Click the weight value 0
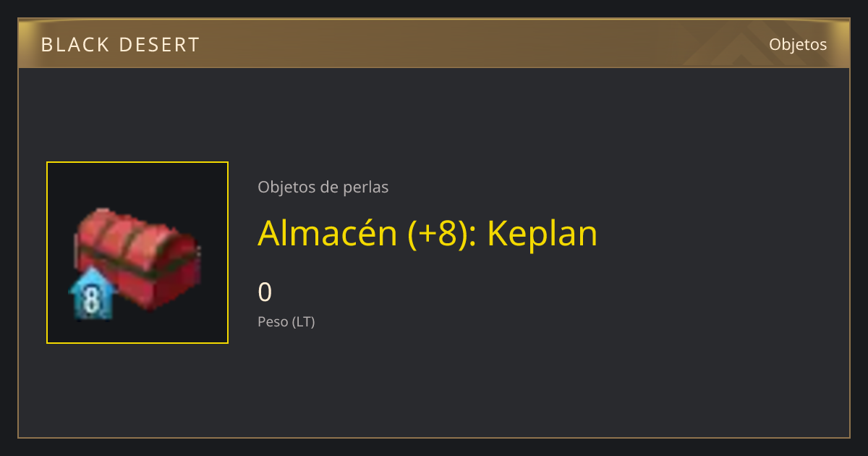868x456 pixels. 265,292
